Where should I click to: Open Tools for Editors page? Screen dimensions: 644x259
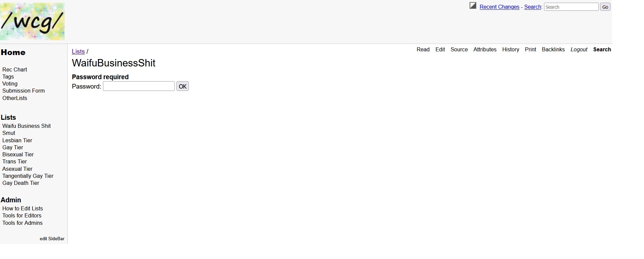tap(22, 216)
